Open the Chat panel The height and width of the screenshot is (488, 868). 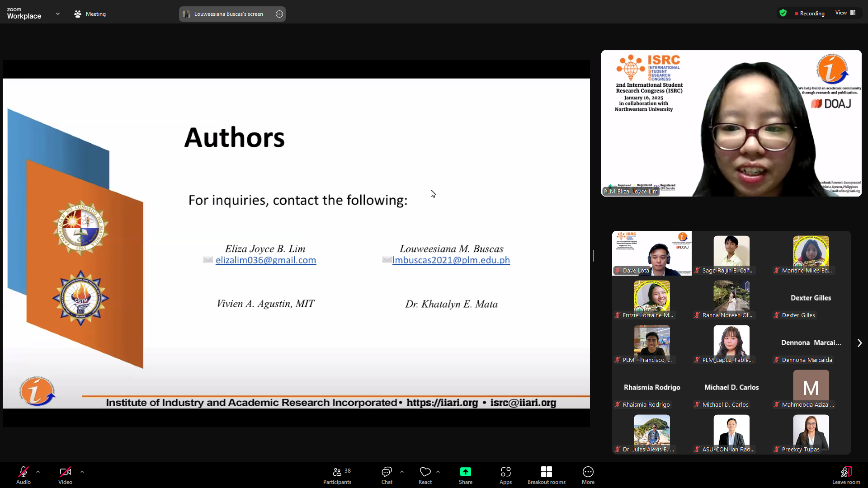click(x=387, y=475)
